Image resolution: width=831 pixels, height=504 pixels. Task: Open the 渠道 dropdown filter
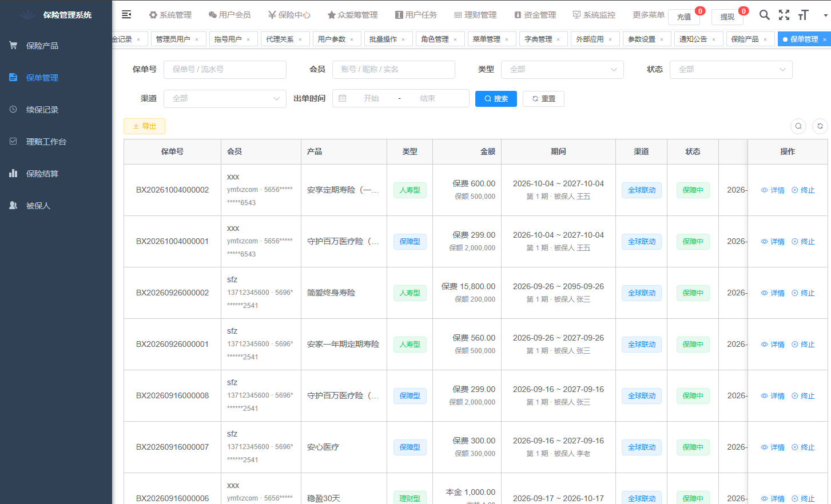[225, 98]
